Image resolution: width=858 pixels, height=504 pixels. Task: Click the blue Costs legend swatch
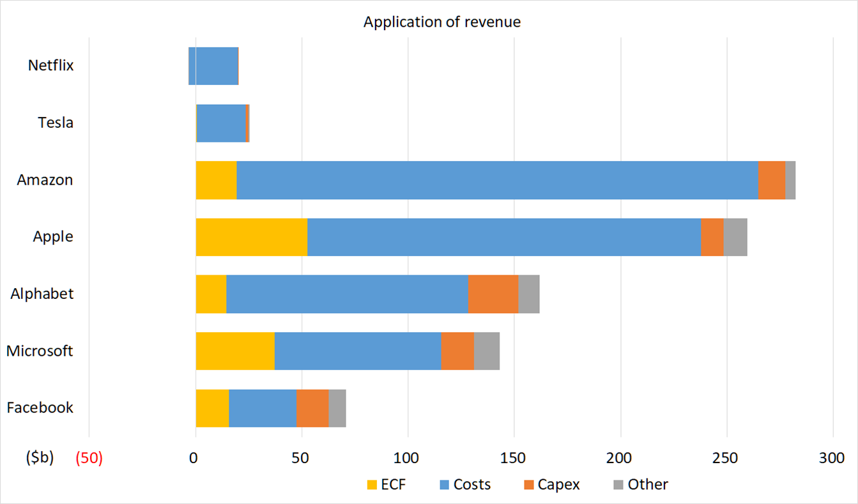[x=443, y=485]
